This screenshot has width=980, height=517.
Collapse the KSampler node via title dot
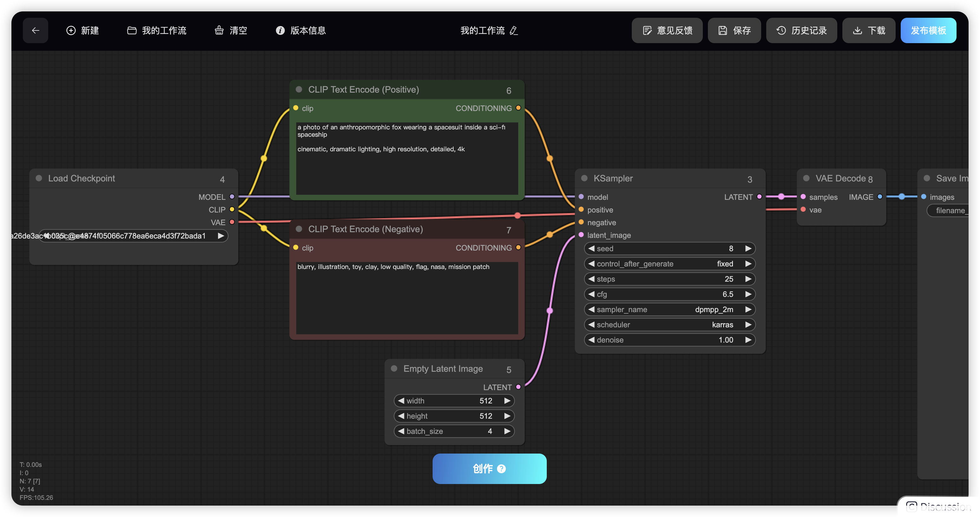click(x=584, y=178)
